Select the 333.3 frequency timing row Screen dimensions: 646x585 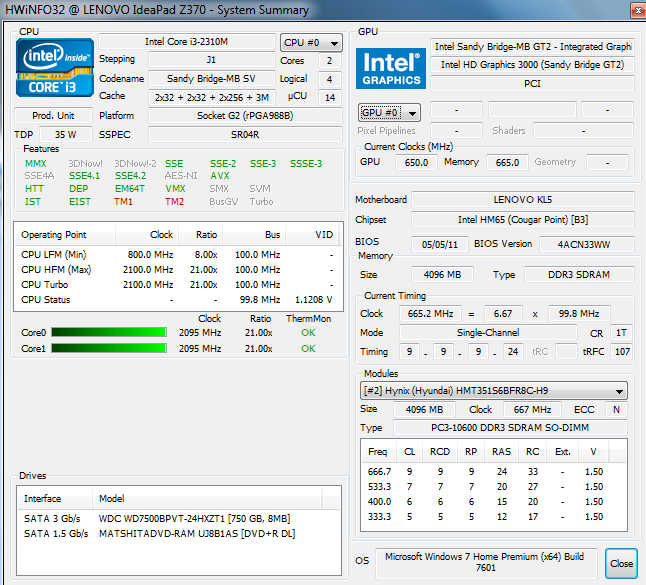click(x=494, y=516)
